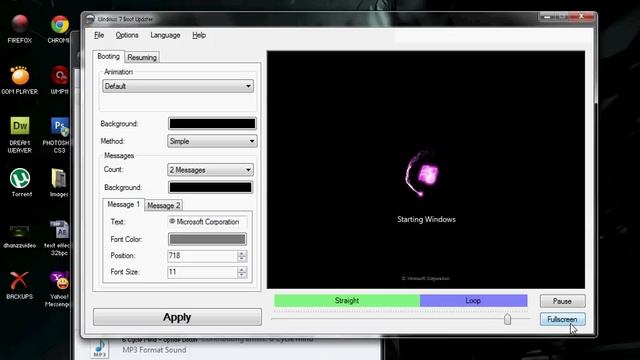Screen dimensions: 640x360
Task: Expand the Method Simple dropdown
Action: tap(212, 141)
